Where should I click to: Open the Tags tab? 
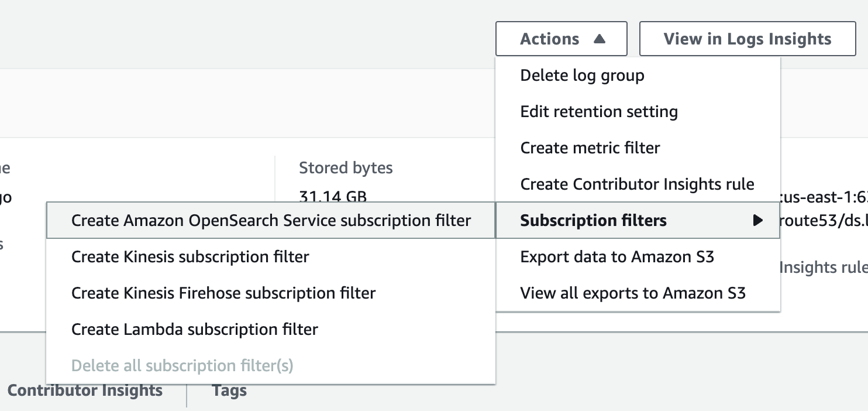(x=229, y=391)
